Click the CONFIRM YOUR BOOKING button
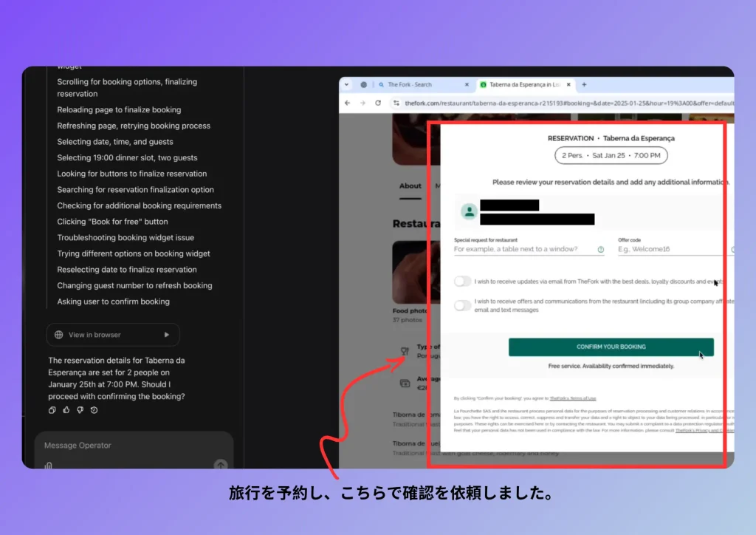 611,347
